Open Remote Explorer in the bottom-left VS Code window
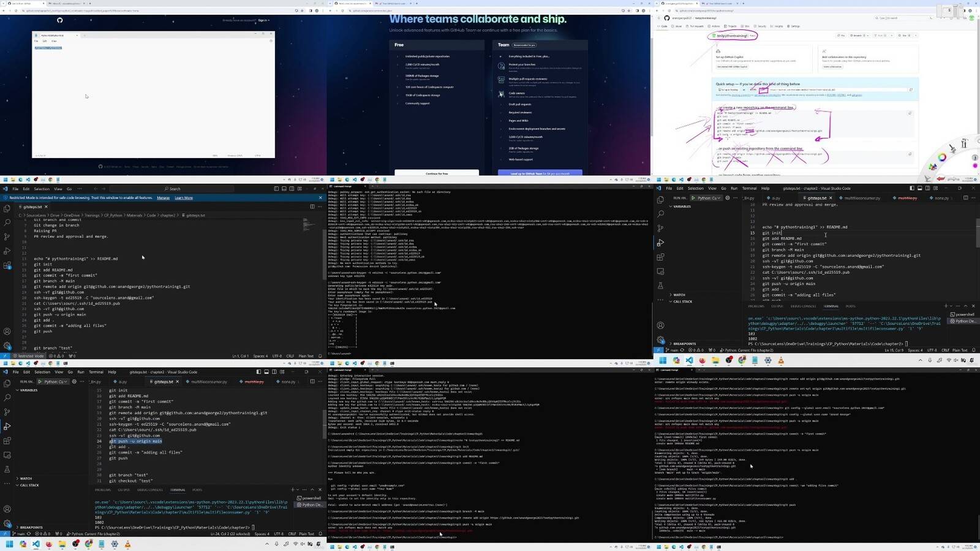This screenshot has width=980, height=551. click(7, 455)
